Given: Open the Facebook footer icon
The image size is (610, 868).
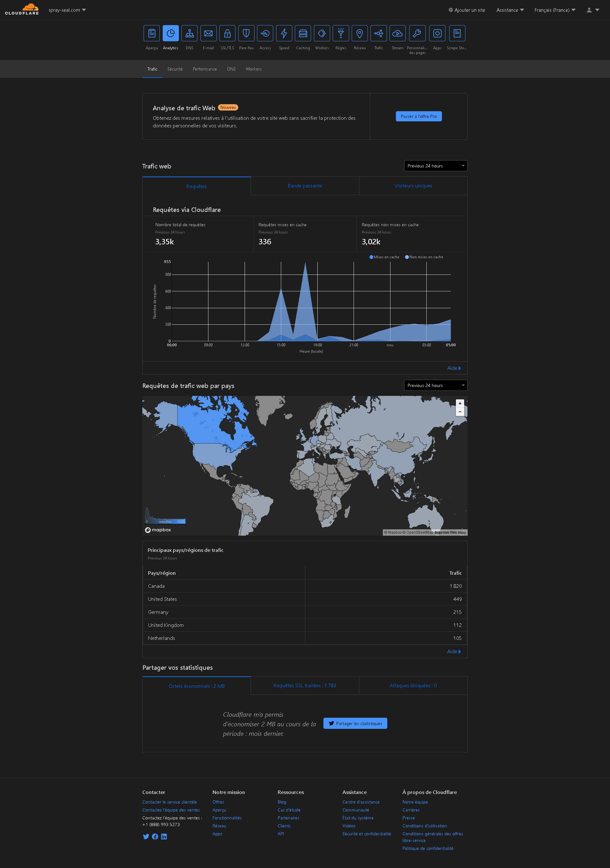Looking at the screenshot, I should click(x=155, y=836).
